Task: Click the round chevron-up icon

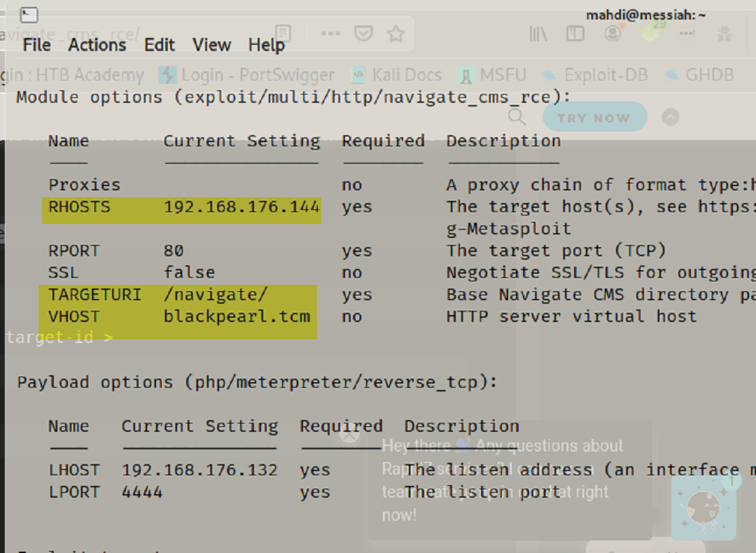Action: (670, 117)
